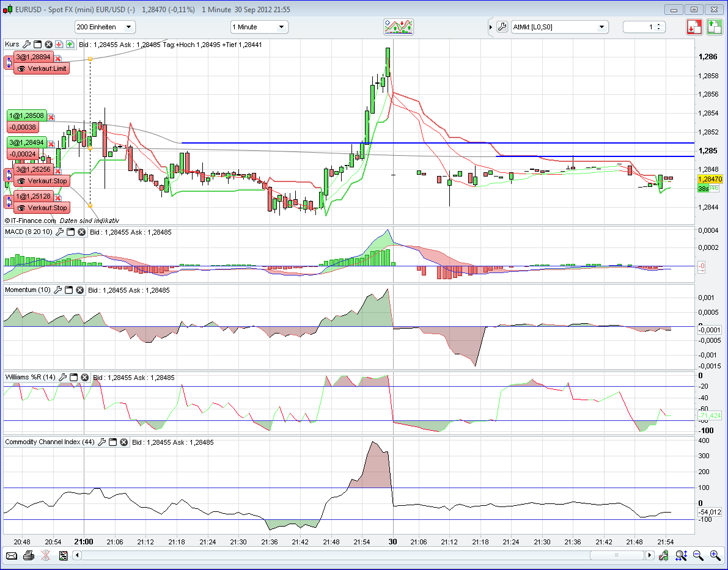The image size is (728, 570).
Task: Print the chart with printer icon
Action: tap(28, 555)
